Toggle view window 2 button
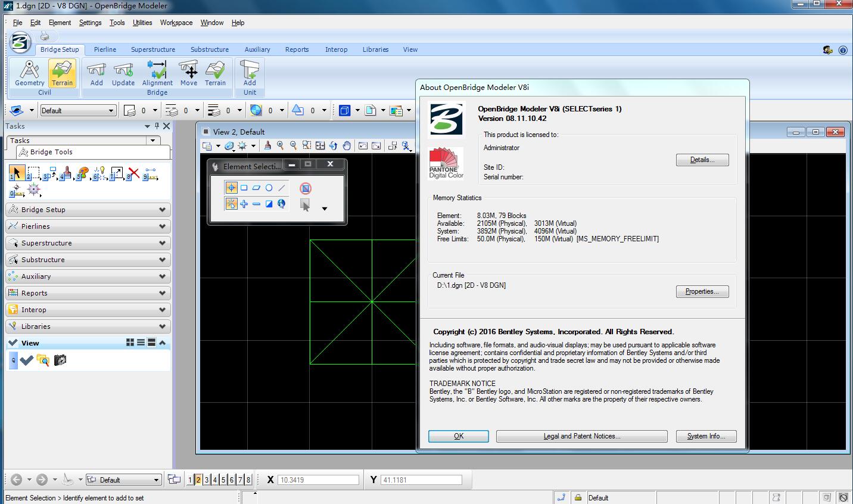 click(x=198, y=480)
